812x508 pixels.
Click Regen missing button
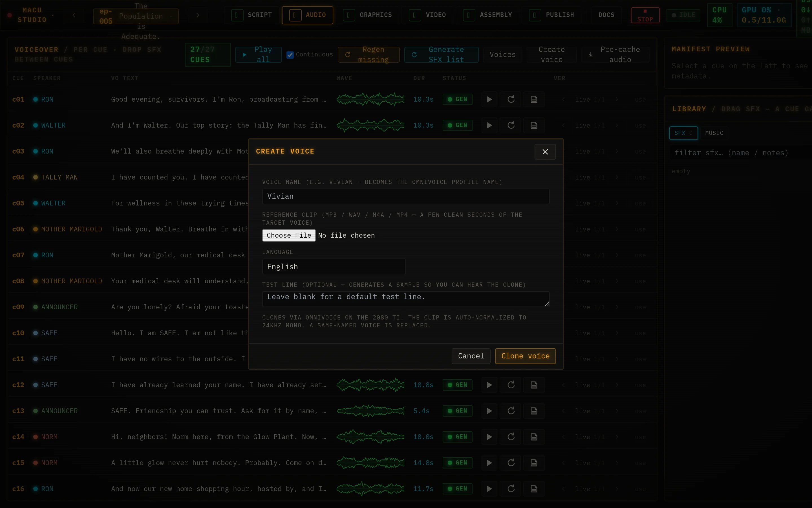[369, 55]
